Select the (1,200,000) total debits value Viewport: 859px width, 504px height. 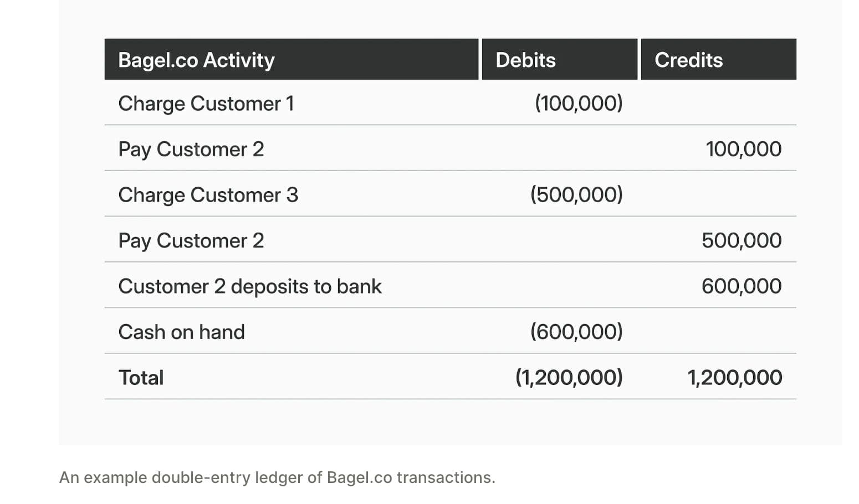click(569, 378)
